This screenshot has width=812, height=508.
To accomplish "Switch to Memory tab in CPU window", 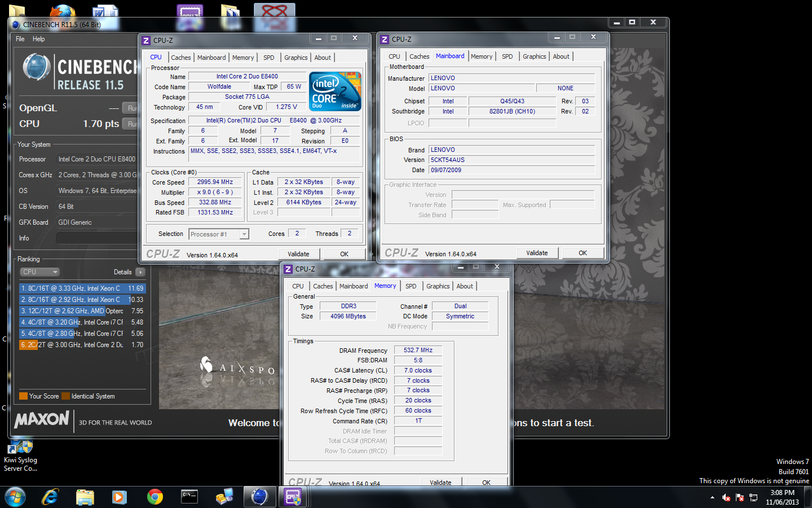I will pos(243,58).
